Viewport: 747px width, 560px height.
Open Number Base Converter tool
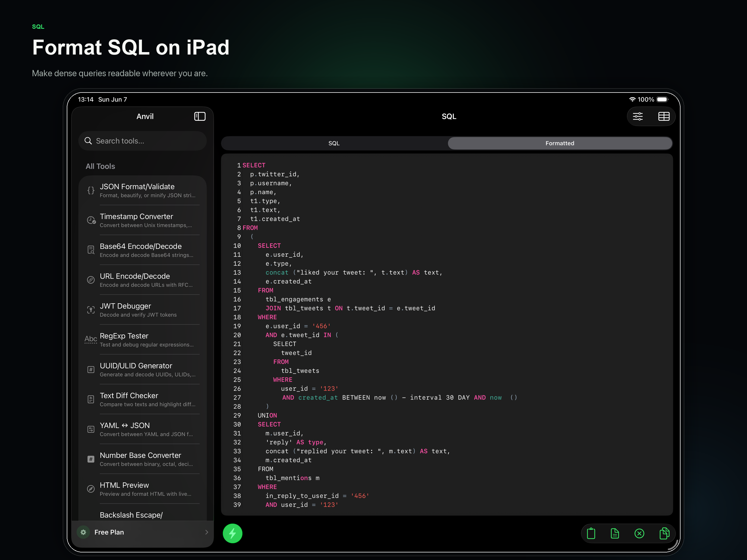tap(143, 459)
